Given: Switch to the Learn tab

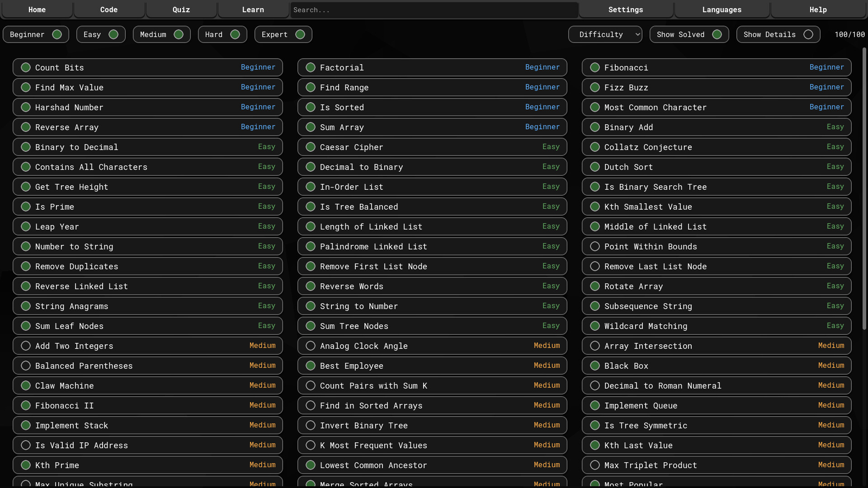Looking at the screenshot, I should 253,9.
